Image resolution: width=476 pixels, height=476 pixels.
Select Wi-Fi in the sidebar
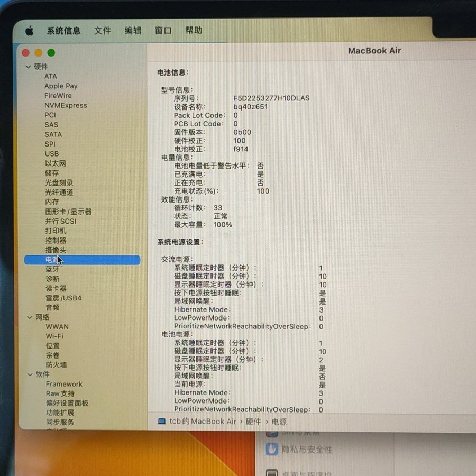click(x=54, y=336)
